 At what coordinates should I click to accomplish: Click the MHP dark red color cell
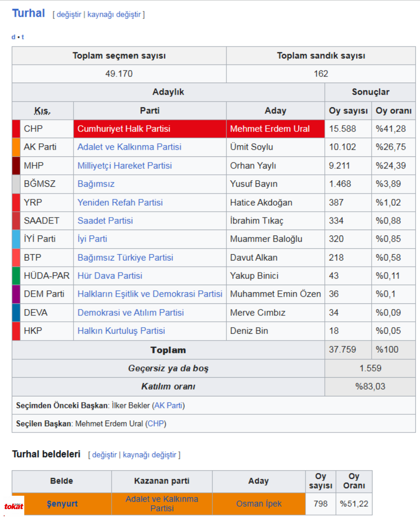[16, 165]
